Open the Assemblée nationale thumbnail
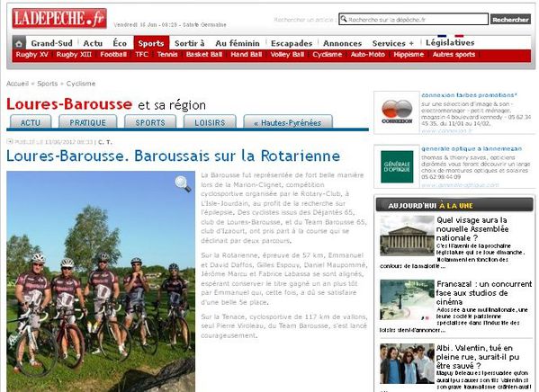Image resolution: width=539 pixels, height=392 pixels. (x=407, y=236)
